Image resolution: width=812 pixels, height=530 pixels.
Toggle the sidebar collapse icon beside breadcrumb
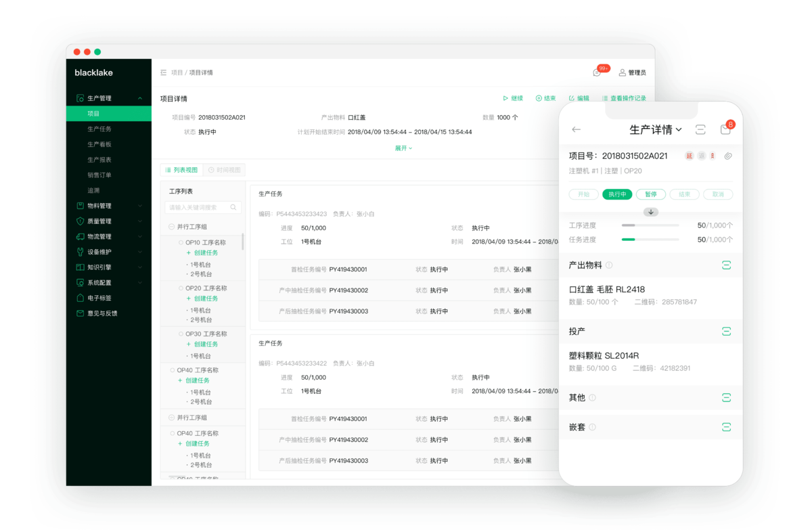coord(164,72)
